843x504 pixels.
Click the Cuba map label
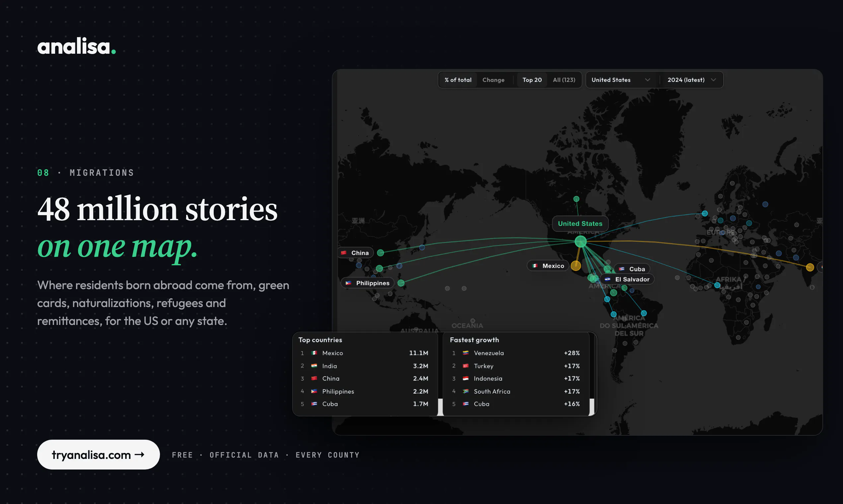tap(632, 269)
